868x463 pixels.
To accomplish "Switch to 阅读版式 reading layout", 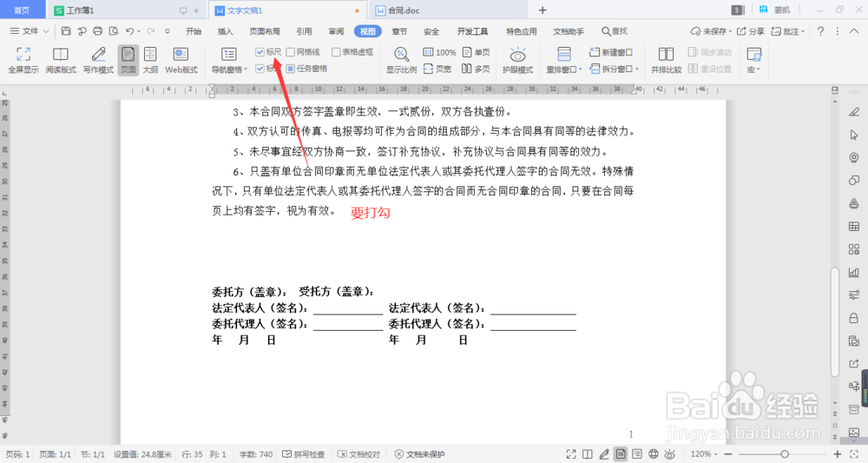I will click(x=61, y=60).
